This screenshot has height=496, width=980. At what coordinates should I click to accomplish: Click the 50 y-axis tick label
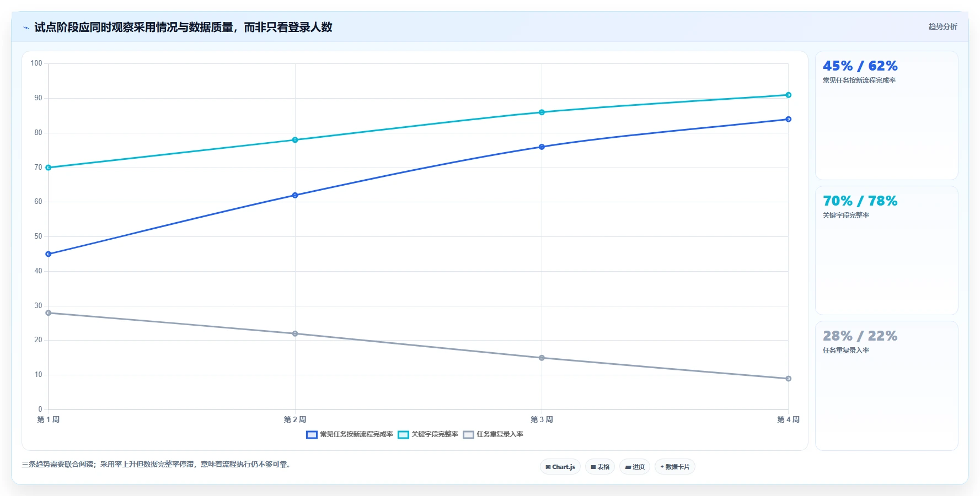pos(38,236)
